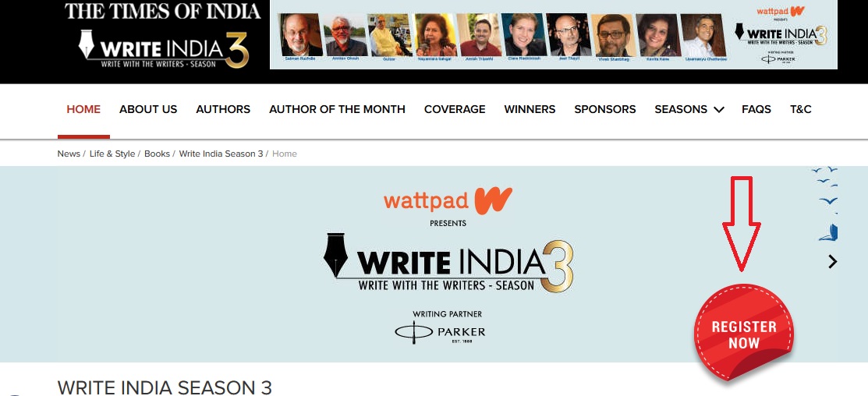Image resolution: width=868 pixels, height=396 pixels.
Task: Click the Sponsors navigation item
Action: (x=605, y=109)
